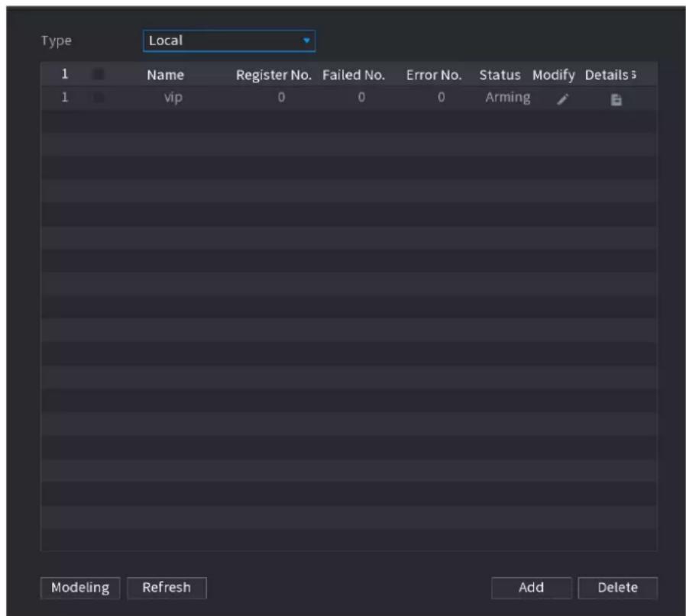Viewport: 686px width, 616px height.
Task: Open the Details icon for vip
Action: (616, 100)
